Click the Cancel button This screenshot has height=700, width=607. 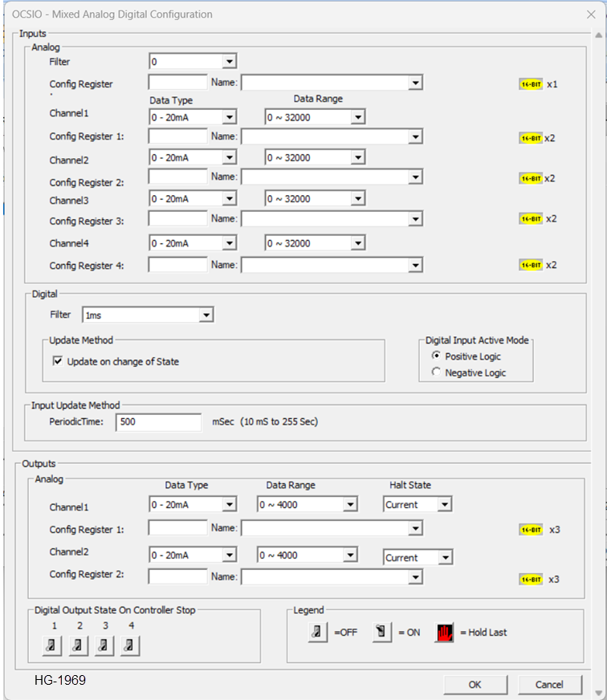pyautogui.click(x=549, y=684)
